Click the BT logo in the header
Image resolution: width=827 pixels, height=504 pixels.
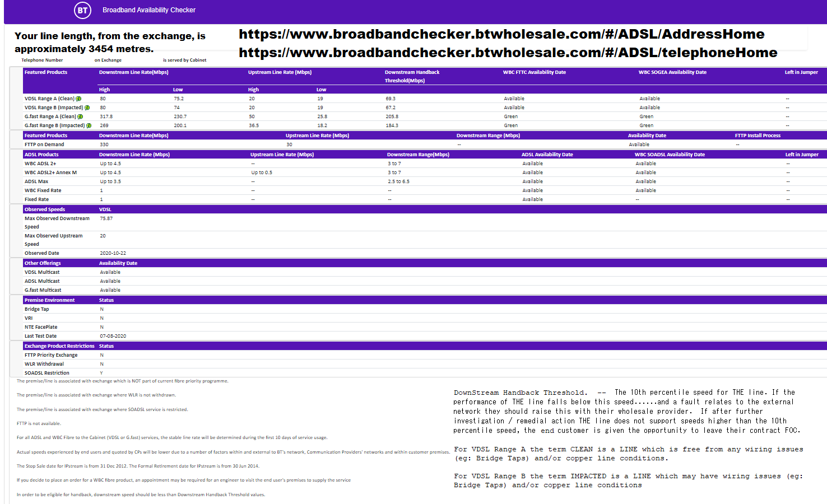(x=82, y=10)
